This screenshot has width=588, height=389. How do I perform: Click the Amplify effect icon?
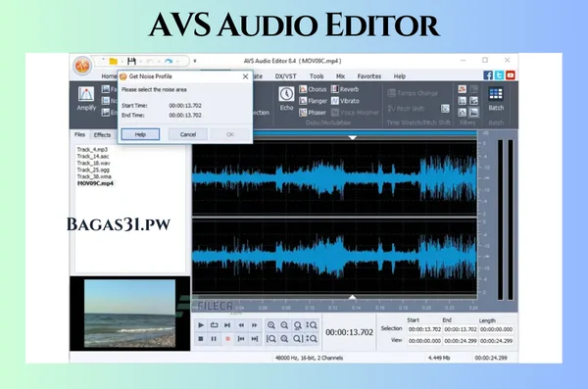pyautogui.click(x=86, y=94)
